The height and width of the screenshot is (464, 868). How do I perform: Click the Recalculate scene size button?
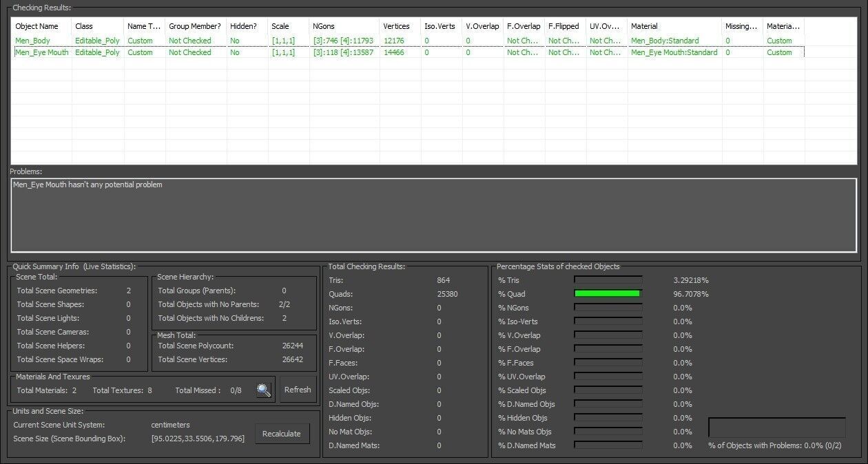(282, 434)
